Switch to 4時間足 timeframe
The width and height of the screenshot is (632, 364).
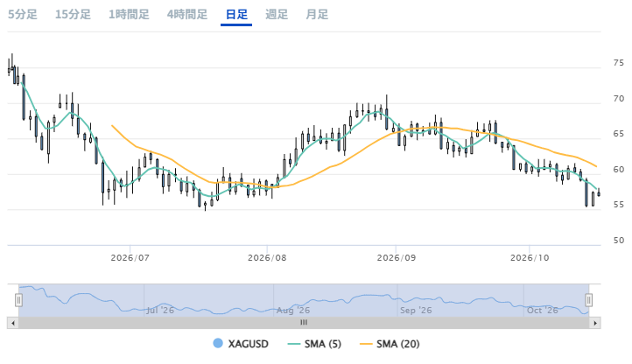pos(187,15)
